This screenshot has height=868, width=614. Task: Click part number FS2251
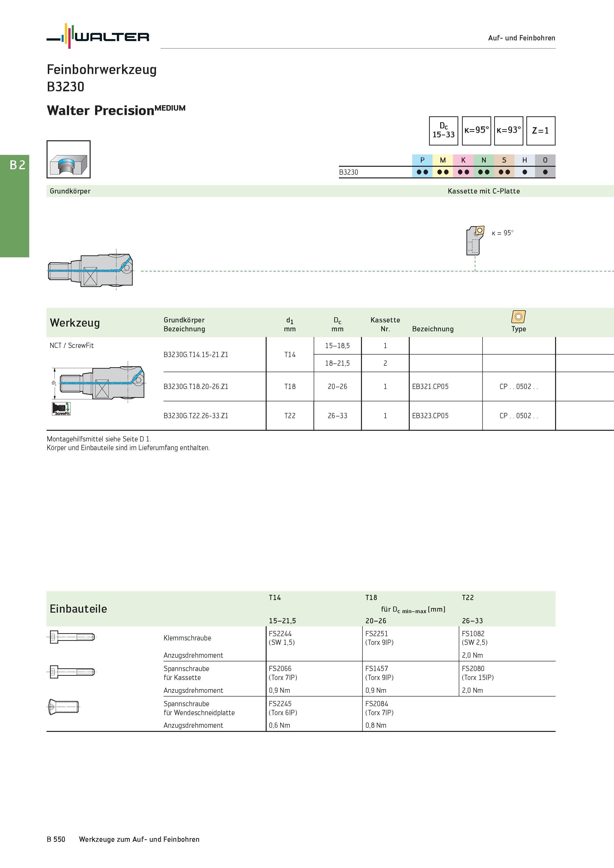click(x=376, y=634)
